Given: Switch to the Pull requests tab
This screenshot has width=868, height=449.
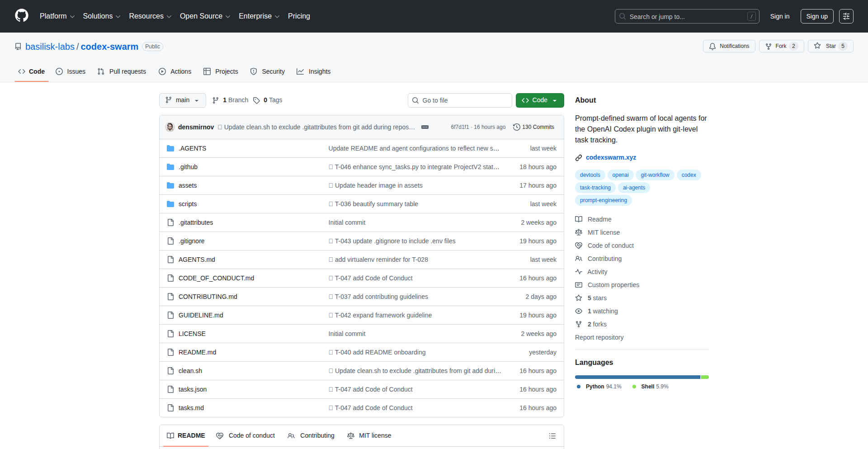Looking at the screenshot, I should pos(121,71).
